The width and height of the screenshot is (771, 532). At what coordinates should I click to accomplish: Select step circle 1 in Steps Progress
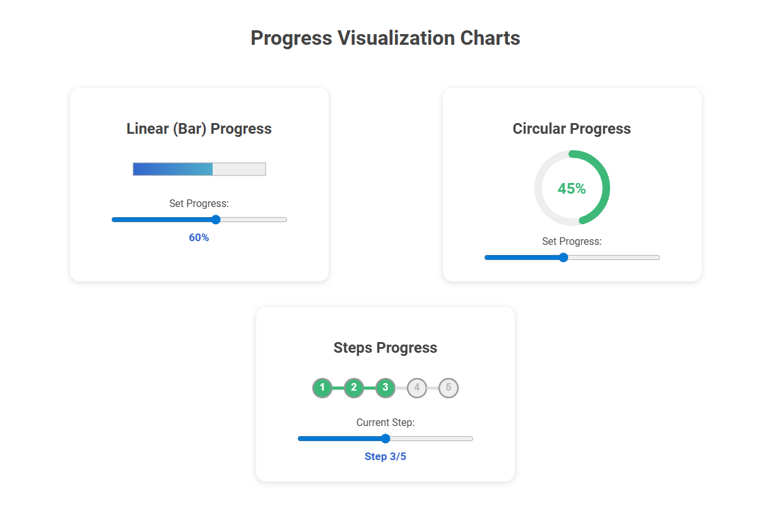click(322, 388)
